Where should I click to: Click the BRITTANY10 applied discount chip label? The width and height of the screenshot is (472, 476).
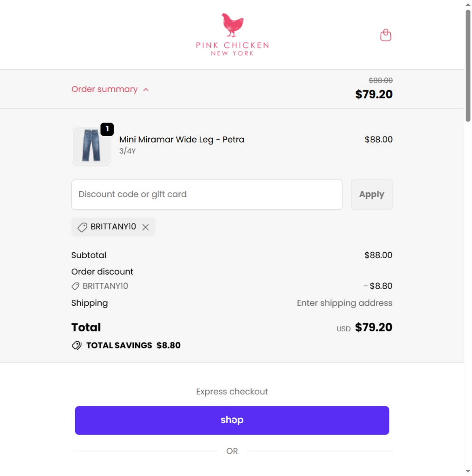coord(113,227)
